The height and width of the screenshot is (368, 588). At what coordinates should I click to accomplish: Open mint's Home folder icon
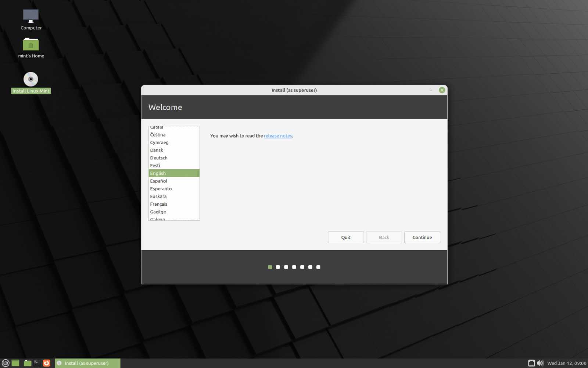click(31, 48)
